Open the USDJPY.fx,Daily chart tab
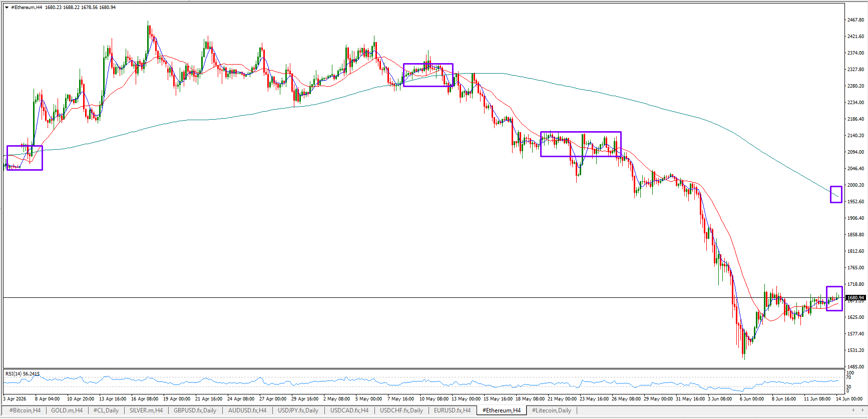 click(298, 410)
